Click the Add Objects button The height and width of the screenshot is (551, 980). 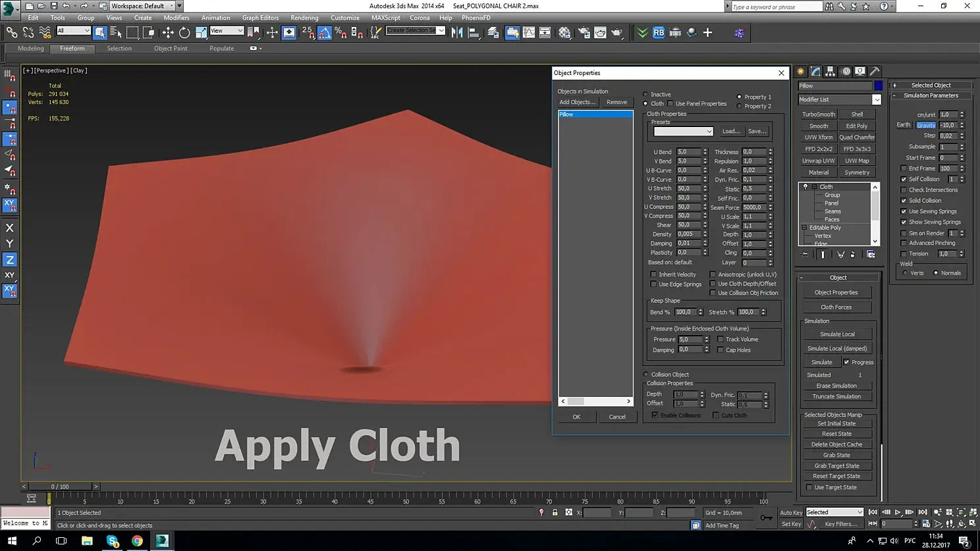(x=577, y=102)
